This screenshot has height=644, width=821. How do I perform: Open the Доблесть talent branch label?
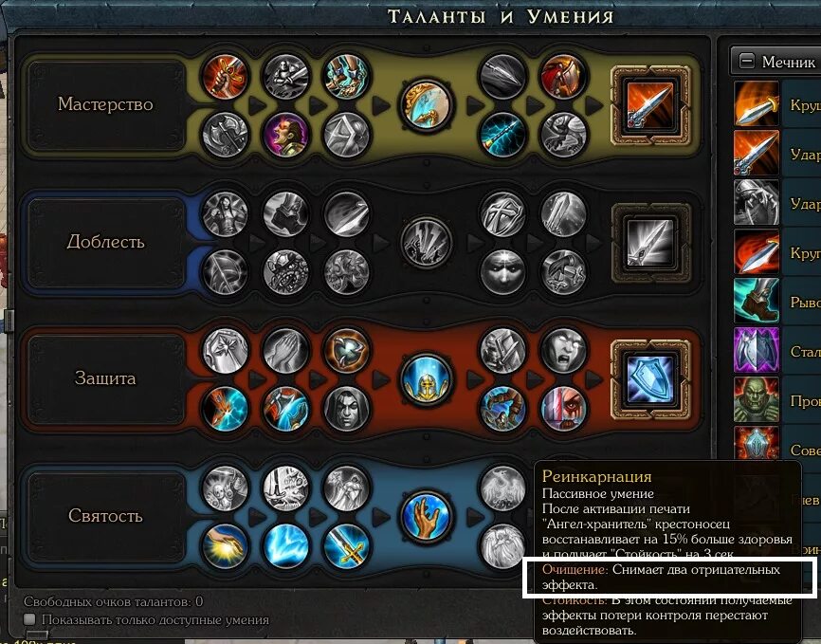pos(105,242)
